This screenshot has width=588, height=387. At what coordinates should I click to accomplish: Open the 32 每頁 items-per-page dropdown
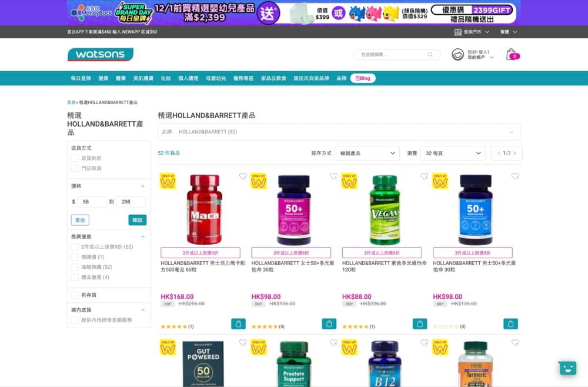click(453, 154)
